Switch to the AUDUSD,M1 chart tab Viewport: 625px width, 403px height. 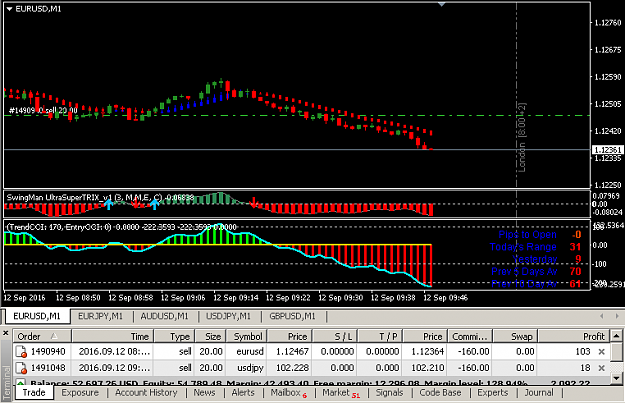164,316
